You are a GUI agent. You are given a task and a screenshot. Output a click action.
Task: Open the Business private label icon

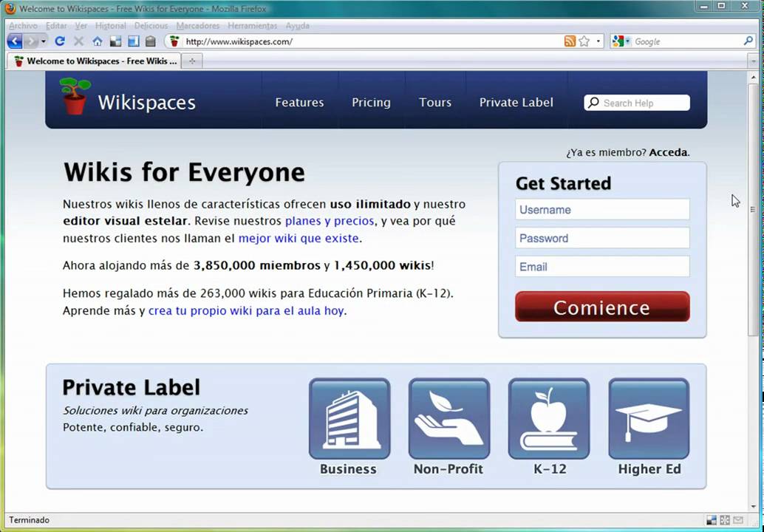[x=349, y=419]
